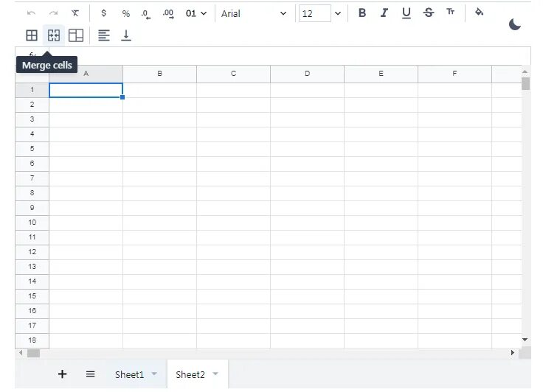Select row 18 header
Image resolution: width=543 pixels, height=392 pixels.
click(32, 340)
